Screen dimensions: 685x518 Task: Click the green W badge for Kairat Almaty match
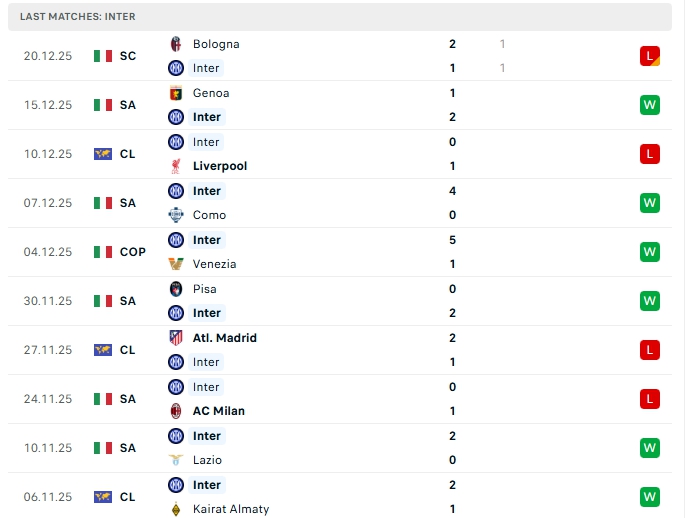click(x=650, y=497)
